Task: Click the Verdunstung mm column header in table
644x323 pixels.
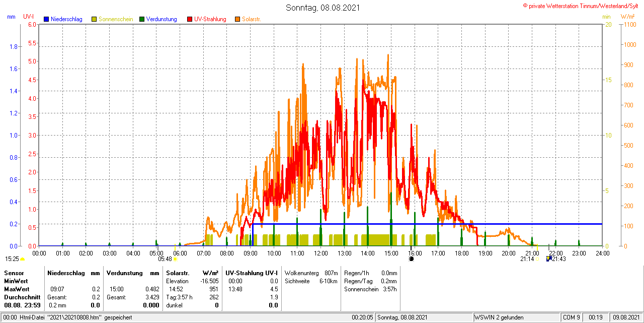Action: [x=133, y=273]
